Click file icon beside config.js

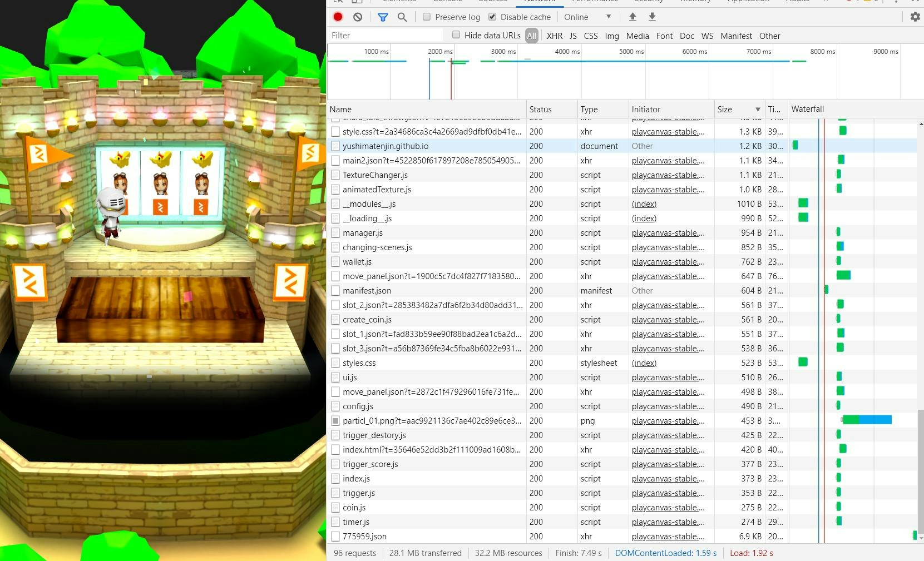coord(335,406)
